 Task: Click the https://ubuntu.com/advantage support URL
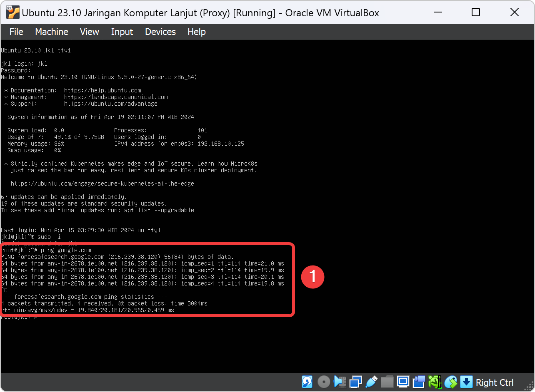(111, 104)
